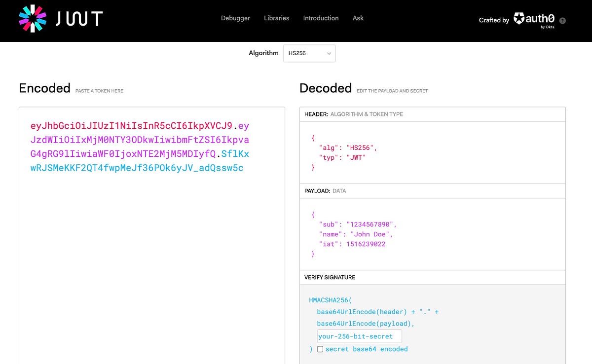Screen dimensions: 592x364
Task: Click the JWT wordmark in the header
Action: [x=79, y=19]
